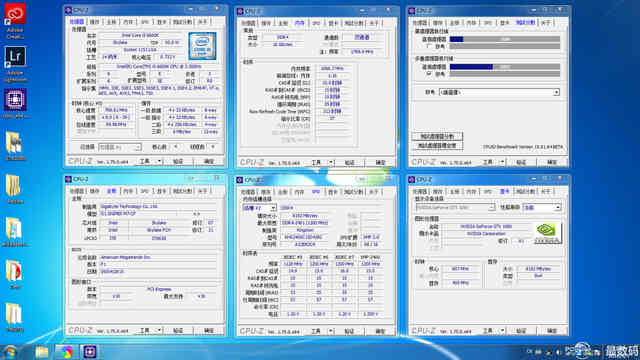Open the colorful round browser icon on taskbar
640x360 pixels.
click(x=66, y=352)
